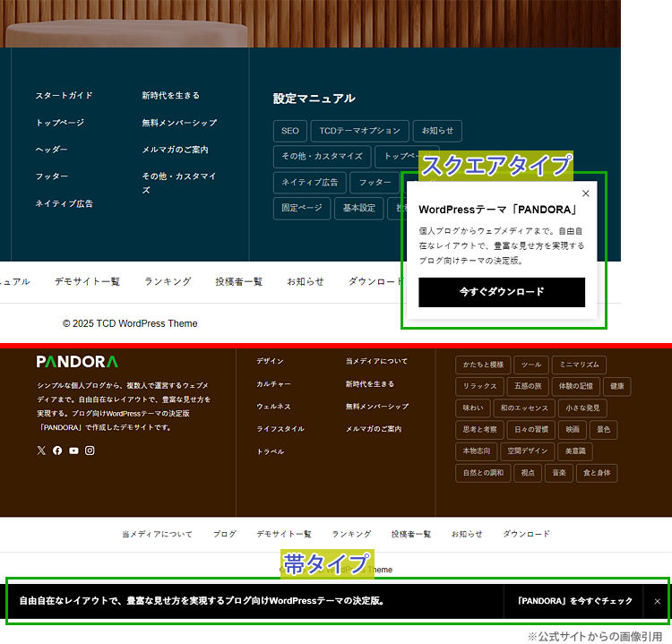Select the 日々の習慣 tag
The width and height of the screenshot is (672, 644).
(531, 429)
